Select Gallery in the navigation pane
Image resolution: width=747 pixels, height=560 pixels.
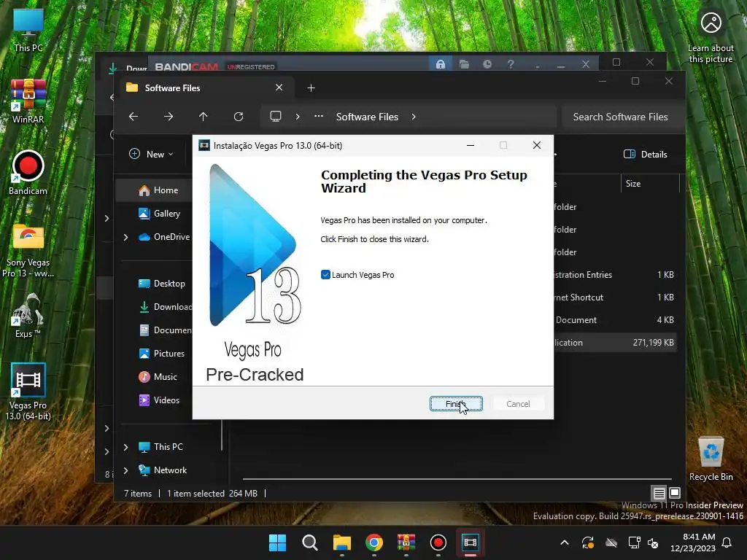point(159,214)
